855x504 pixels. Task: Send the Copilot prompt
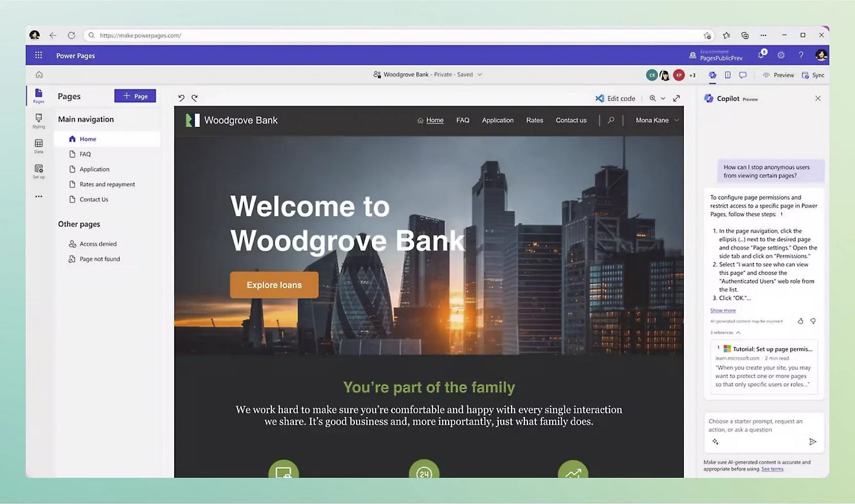(x=812, y=442)
